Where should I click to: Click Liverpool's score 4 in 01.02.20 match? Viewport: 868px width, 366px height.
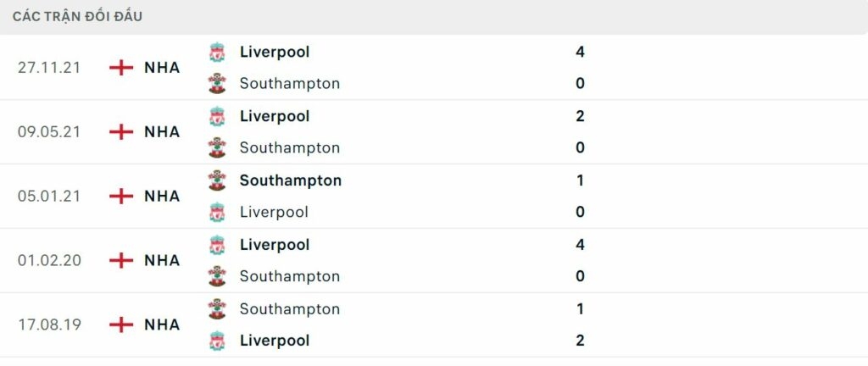(x=580, y=245)
